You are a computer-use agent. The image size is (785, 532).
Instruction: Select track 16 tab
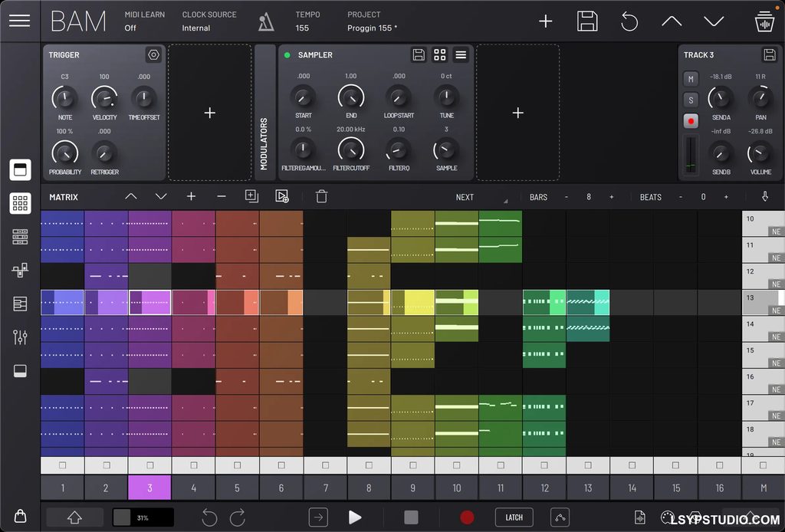719,488
